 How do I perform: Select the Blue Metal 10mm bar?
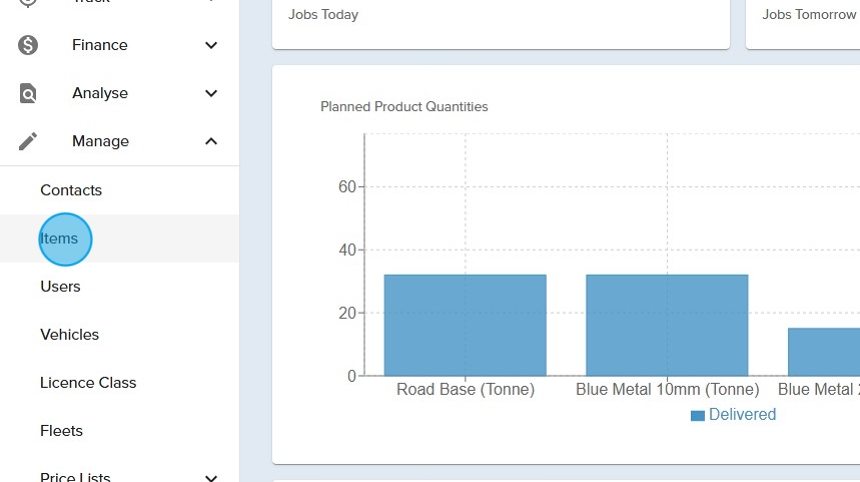point(667,325)
